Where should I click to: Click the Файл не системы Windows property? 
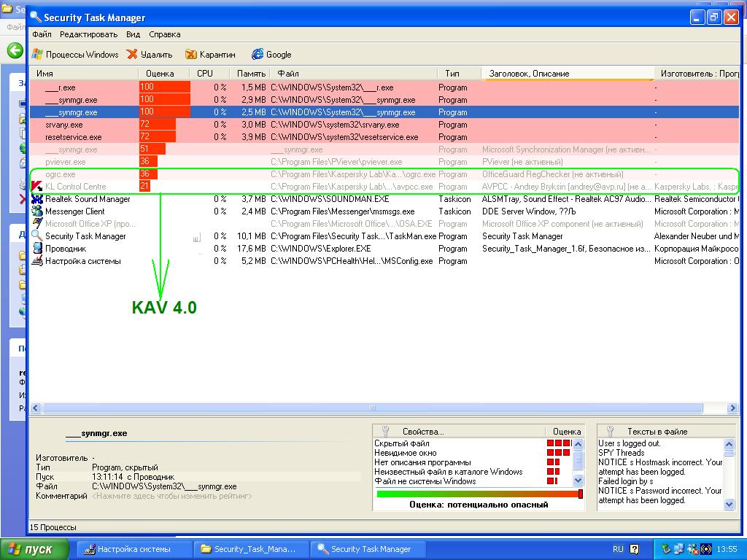pos(473,481)
